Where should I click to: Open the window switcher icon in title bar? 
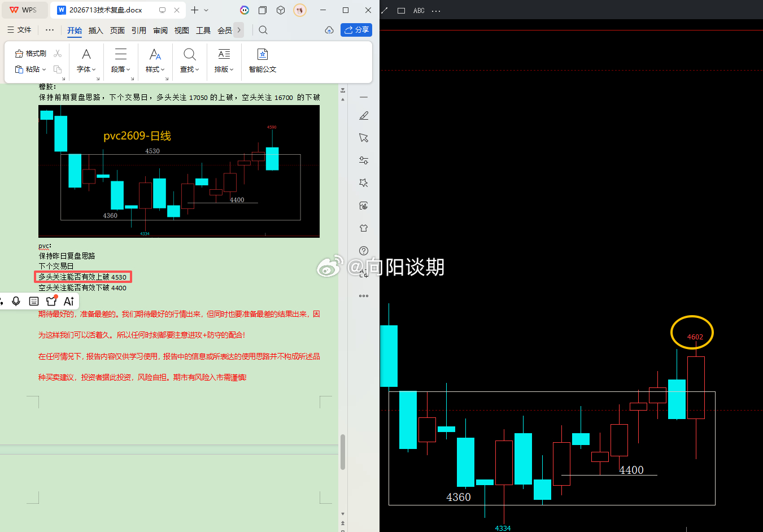point(263,10)
